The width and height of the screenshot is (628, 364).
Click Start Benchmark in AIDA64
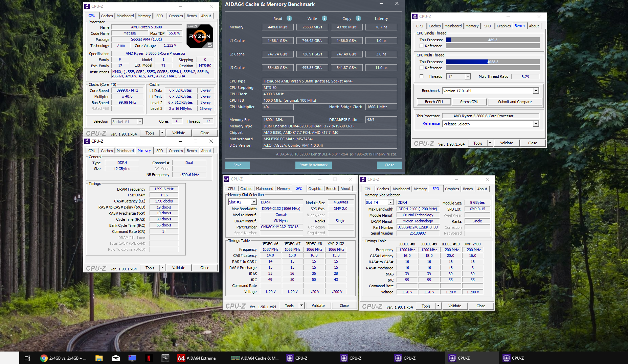point(313,165)
